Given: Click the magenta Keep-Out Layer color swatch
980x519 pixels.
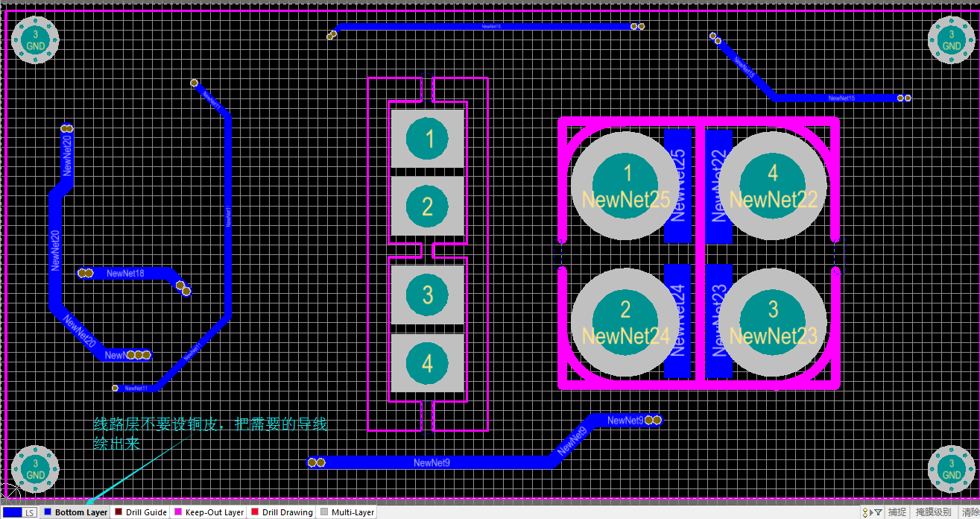Looking at the screenshot, I should pos(178,512).
